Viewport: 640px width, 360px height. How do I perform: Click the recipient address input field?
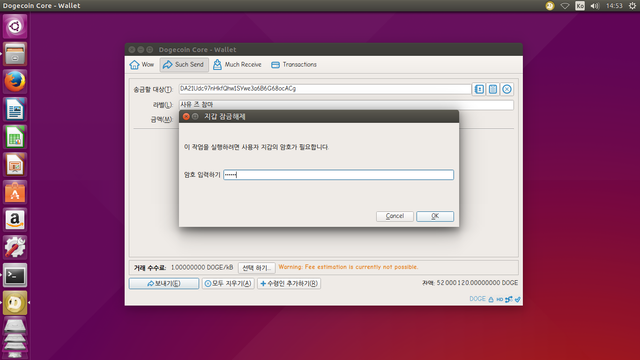(325, 89)
